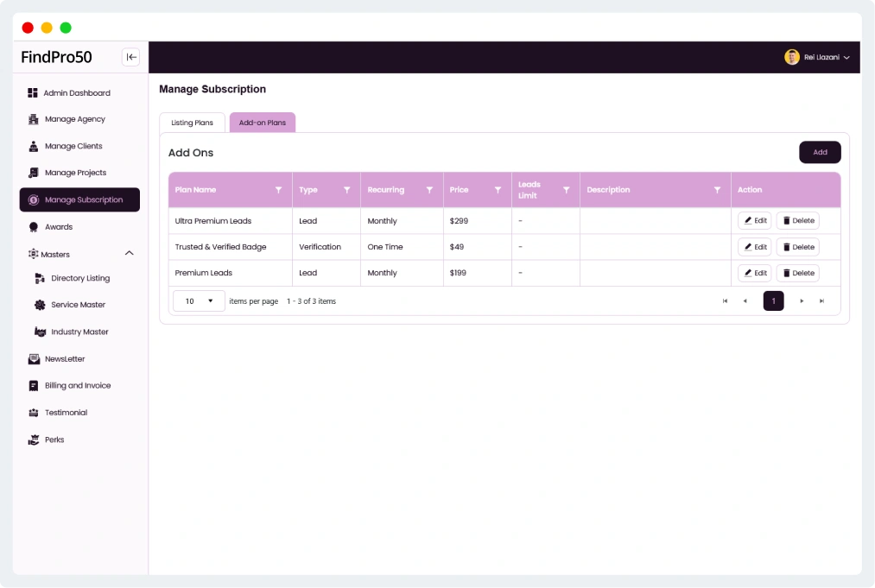Screen dimensions: 875x588
Task: Open Billing and Invoice in sidebar
Action: pos(78,386)
